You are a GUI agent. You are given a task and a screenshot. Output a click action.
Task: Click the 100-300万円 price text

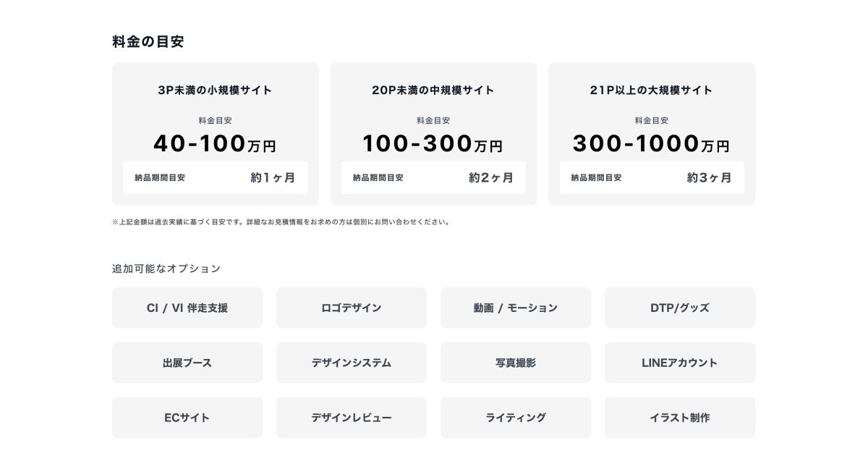433,144
